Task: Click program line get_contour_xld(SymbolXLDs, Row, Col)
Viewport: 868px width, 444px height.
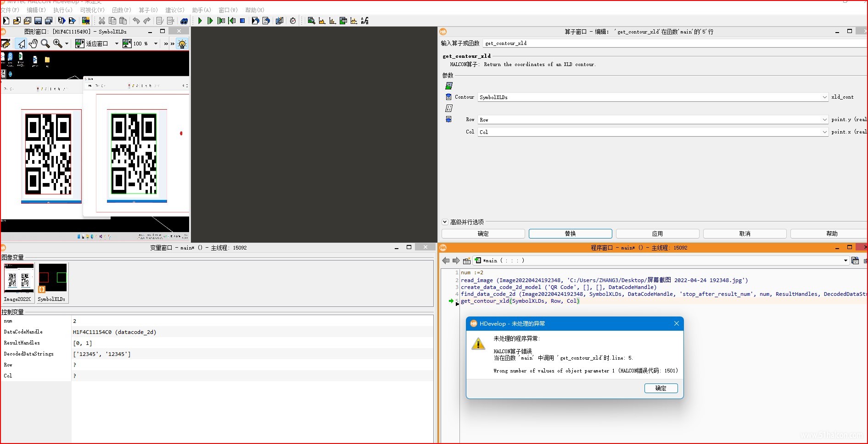Action: click(x=520, y=301)
